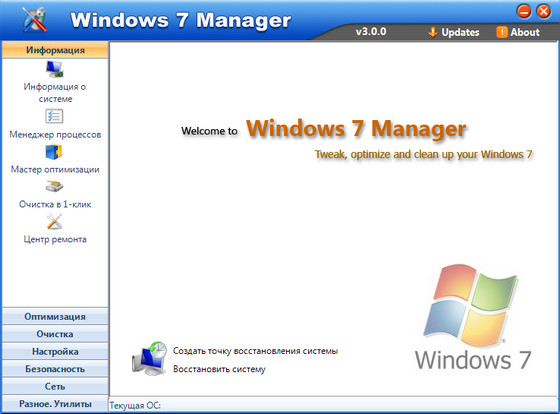Click Создать точку восстановления системы link

pos(255,351)
